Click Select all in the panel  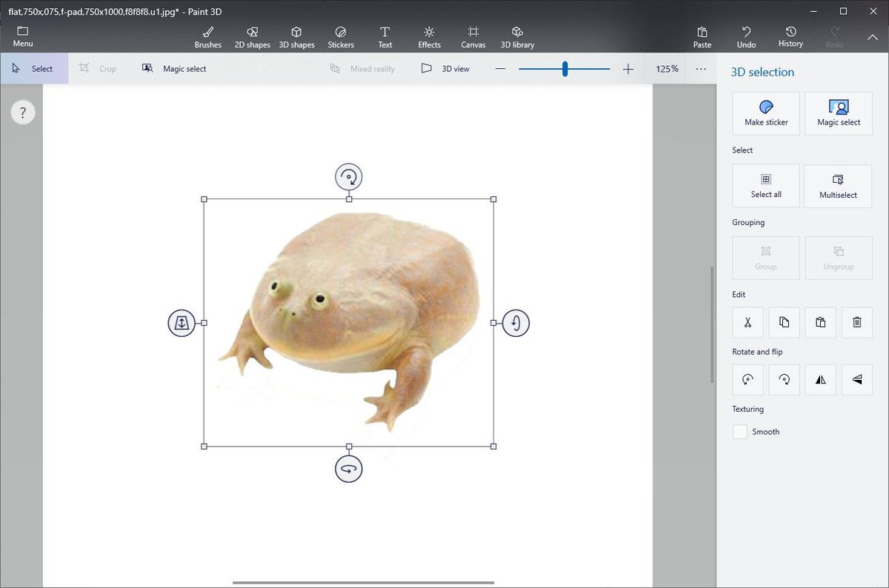point(765,185)
